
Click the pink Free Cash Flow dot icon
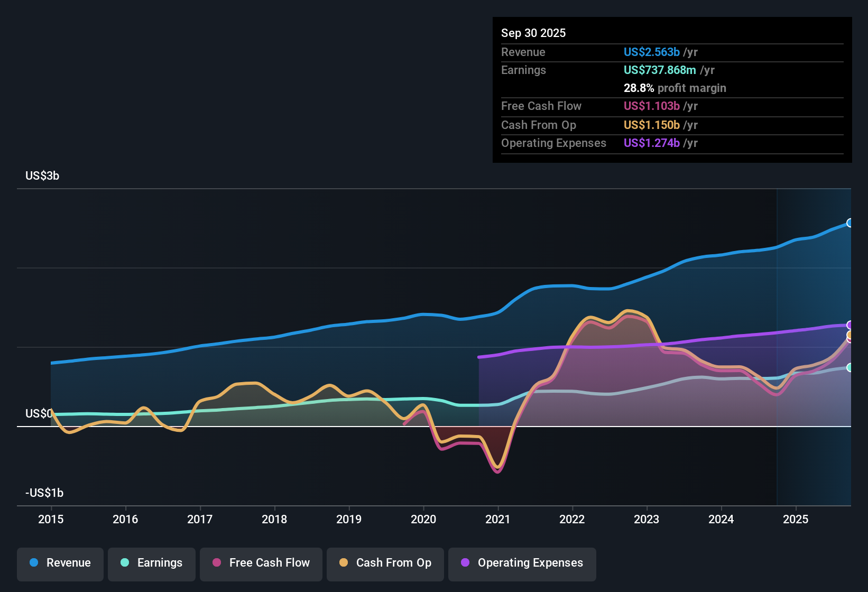[x=216, y=563]
